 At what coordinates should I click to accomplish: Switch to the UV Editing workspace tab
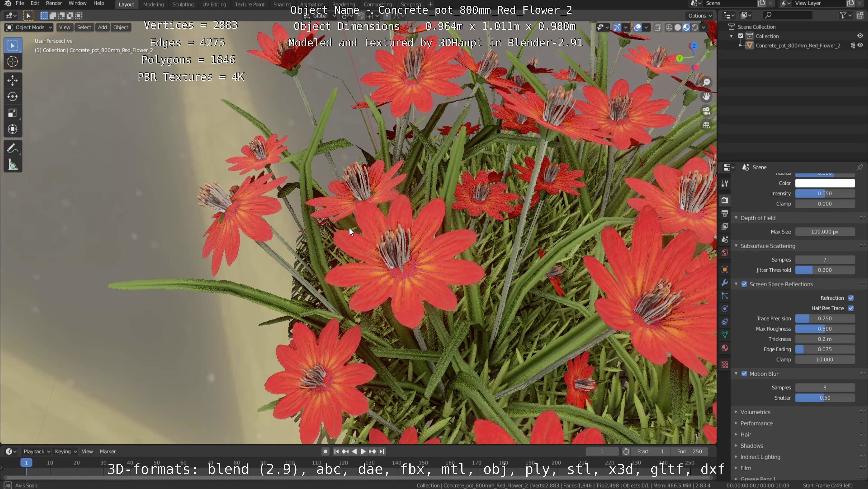tap(214, 4)
